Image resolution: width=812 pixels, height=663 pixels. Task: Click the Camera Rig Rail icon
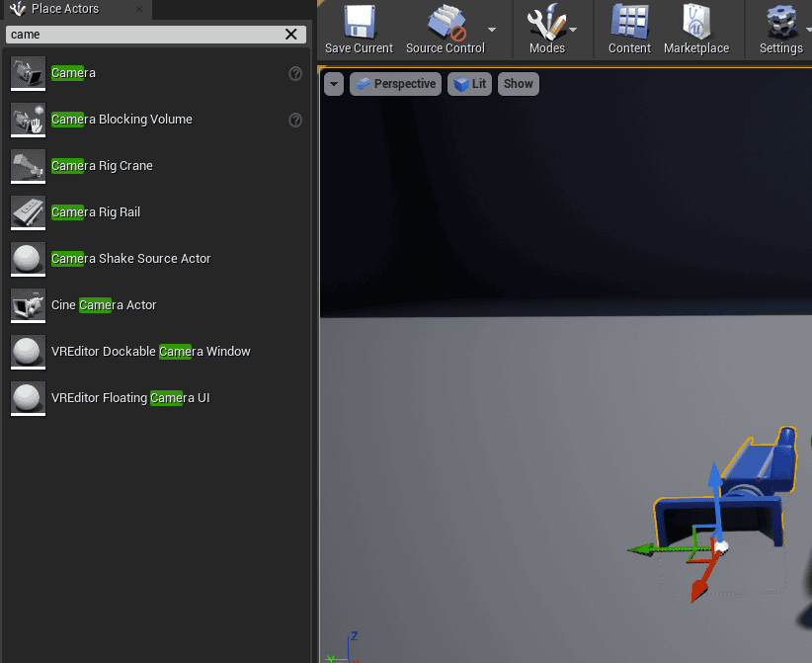tap(28, 212)
